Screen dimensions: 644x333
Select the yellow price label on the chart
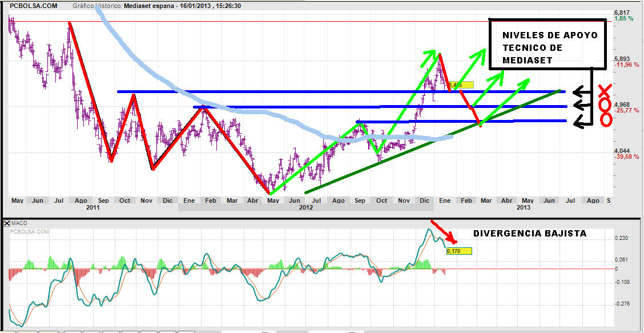coord(461,85)
